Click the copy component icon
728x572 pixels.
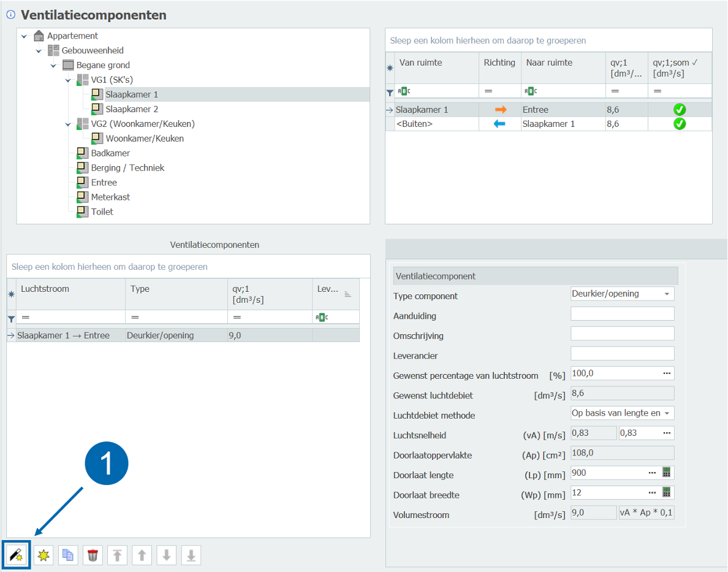(x=68, y=555)
